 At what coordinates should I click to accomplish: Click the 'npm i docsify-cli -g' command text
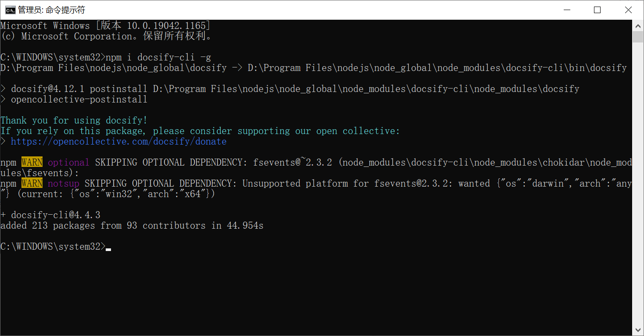point(158,57)
